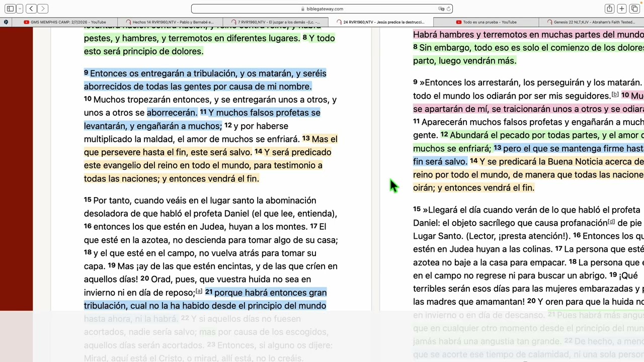Click text 'las madres que amamantan!'
Viewport: 644px width, 362px height.
click(x=469, y=302)
